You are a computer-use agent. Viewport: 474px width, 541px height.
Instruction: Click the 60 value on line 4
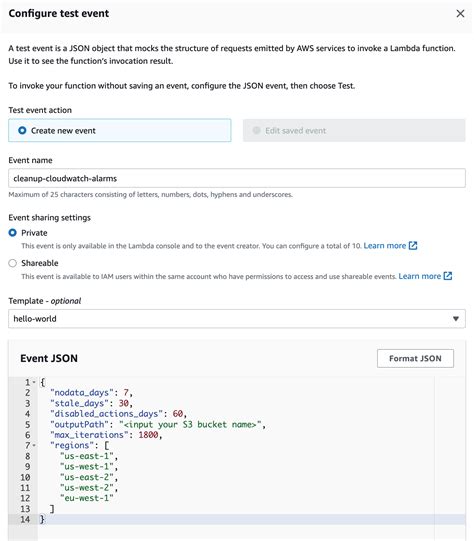coord(178,414)
